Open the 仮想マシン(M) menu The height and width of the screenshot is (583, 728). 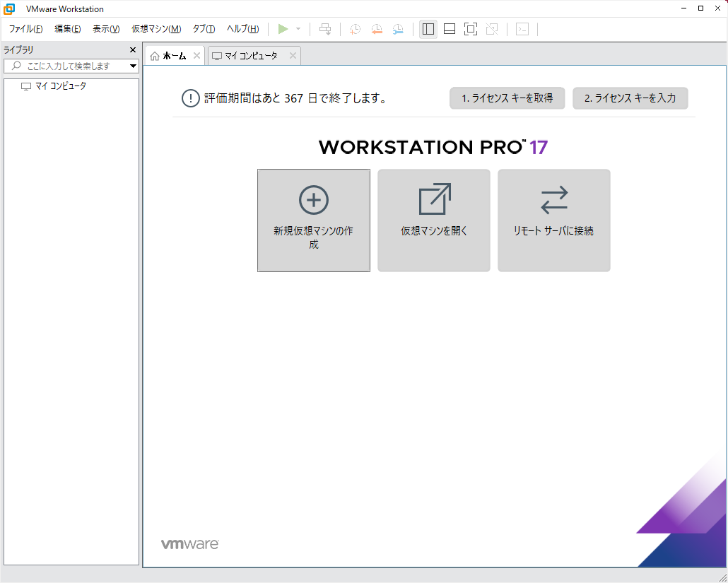tap(156, 29)
